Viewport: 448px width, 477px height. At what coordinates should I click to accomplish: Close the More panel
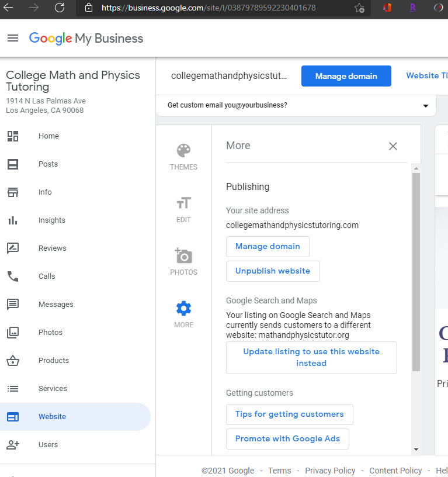click(x=393, y=146)
